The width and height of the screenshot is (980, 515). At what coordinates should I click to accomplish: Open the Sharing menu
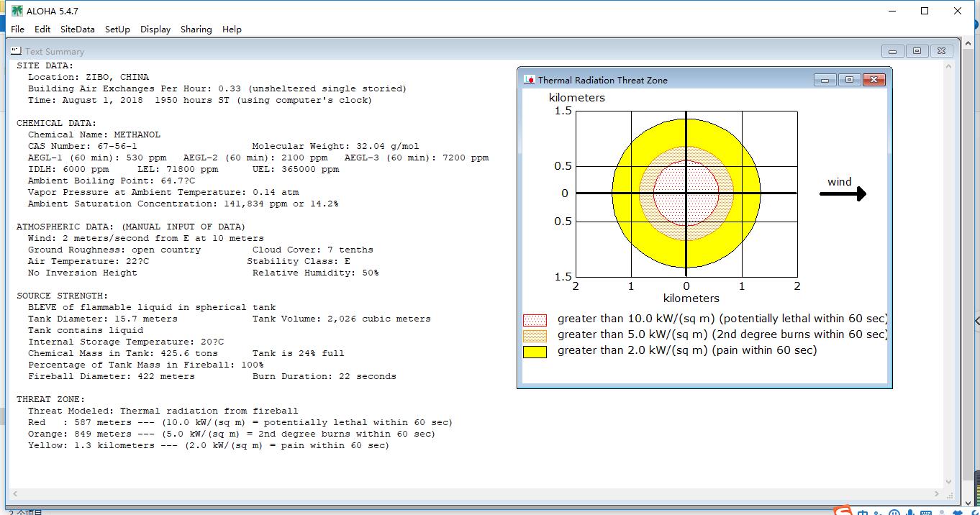point(196,29)
